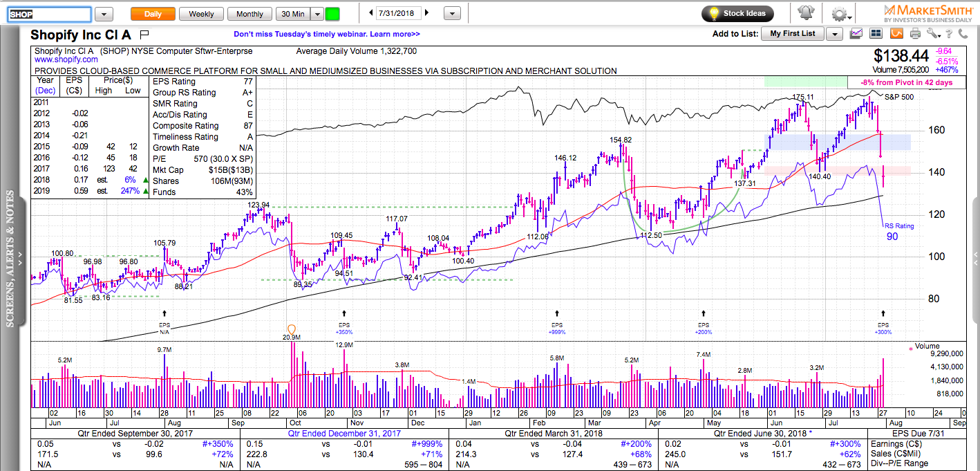This screenshot has height=471, width=980.
Task: Switch to the multi-chart grid view icon
Action: (x=876, y=33)
